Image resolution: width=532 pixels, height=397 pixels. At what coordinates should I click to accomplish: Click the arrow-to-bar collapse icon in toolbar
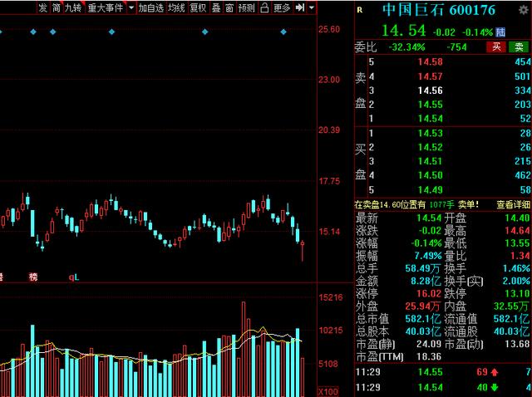(x=300, y=7)
